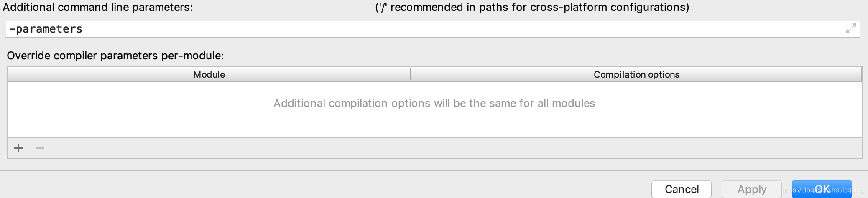
Task: Sort by the Compilation options column header
Action: click(636, 74)
